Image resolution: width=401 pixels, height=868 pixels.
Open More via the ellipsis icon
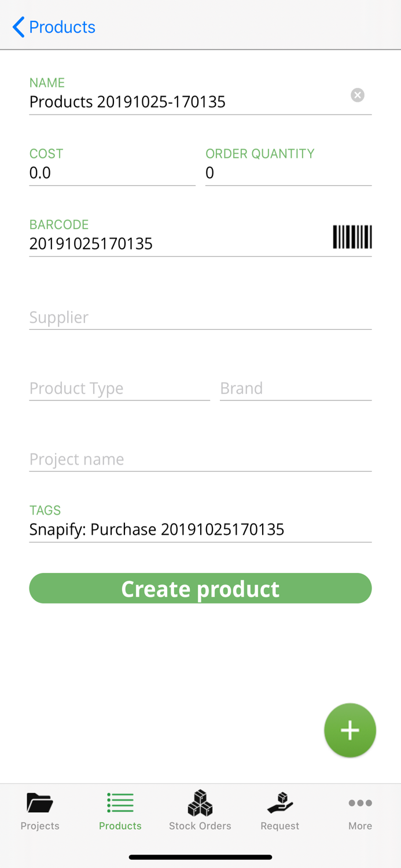coord(359,803)
